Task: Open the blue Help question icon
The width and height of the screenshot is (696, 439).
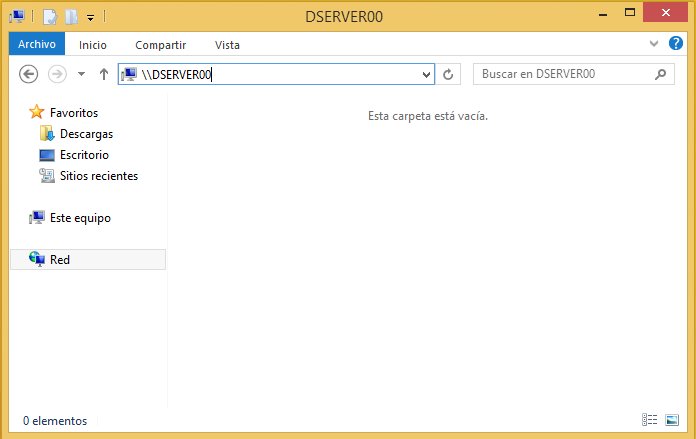Action: pos(676,43)
